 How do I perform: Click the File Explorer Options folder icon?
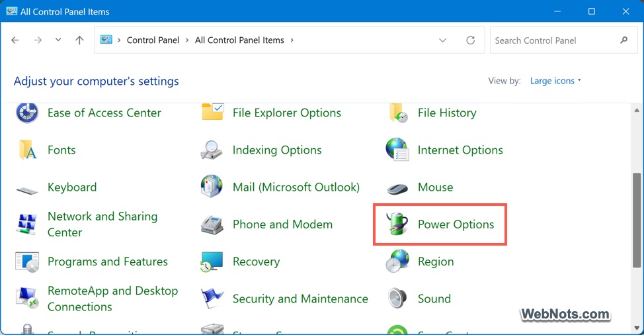point(212,111)
